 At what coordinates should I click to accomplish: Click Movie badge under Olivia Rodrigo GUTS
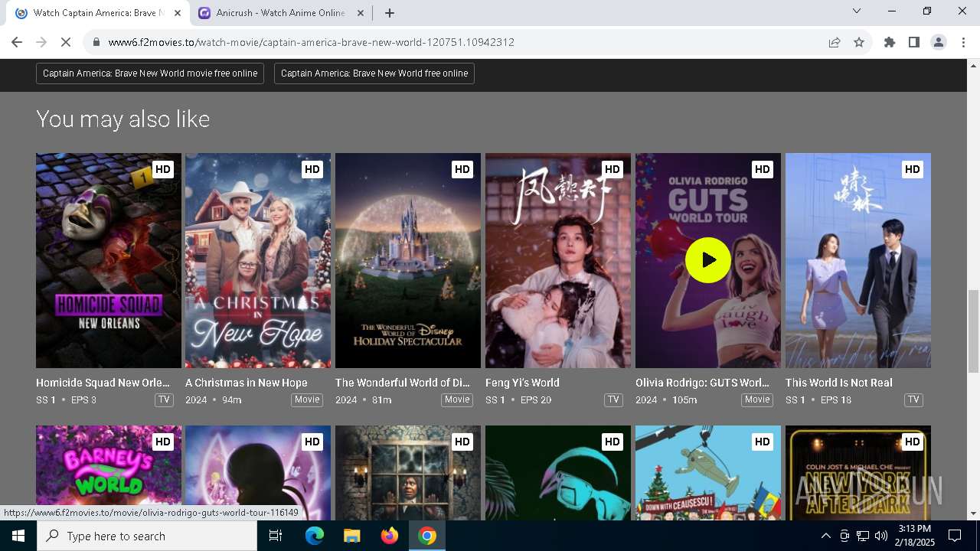757,399
